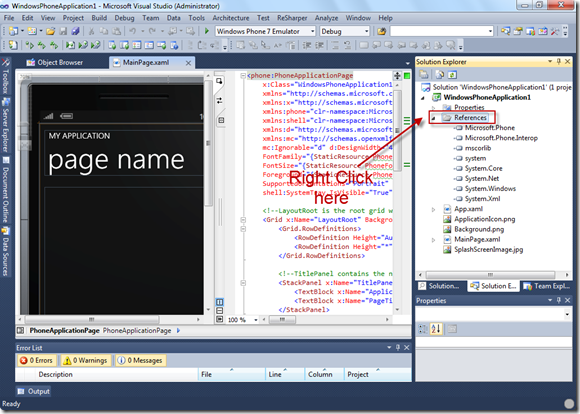
Task: Click the Save All icon
Action: click(75, 31)
